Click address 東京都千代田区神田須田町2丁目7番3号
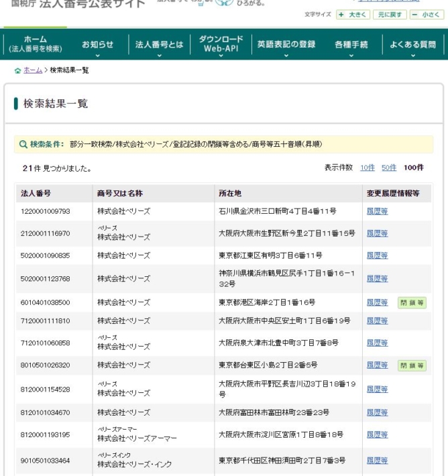 pyautogui.click(x=282, y=461)
